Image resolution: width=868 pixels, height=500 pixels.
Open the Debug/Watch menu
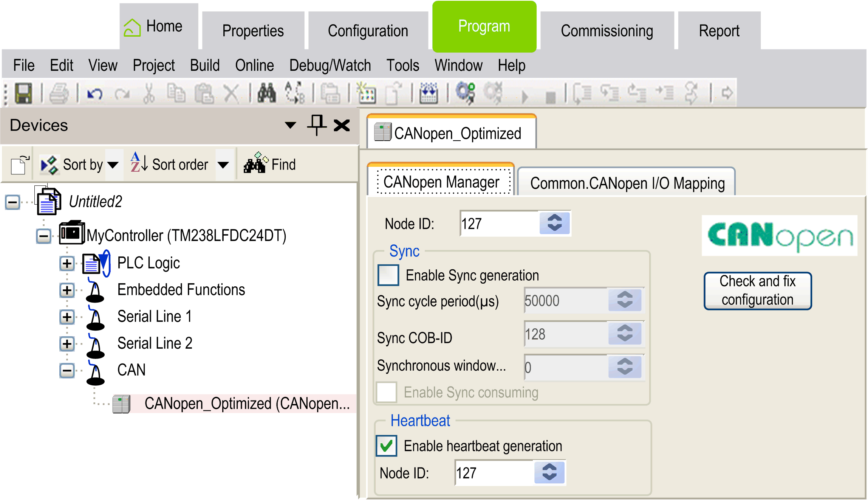coord(330,65)
